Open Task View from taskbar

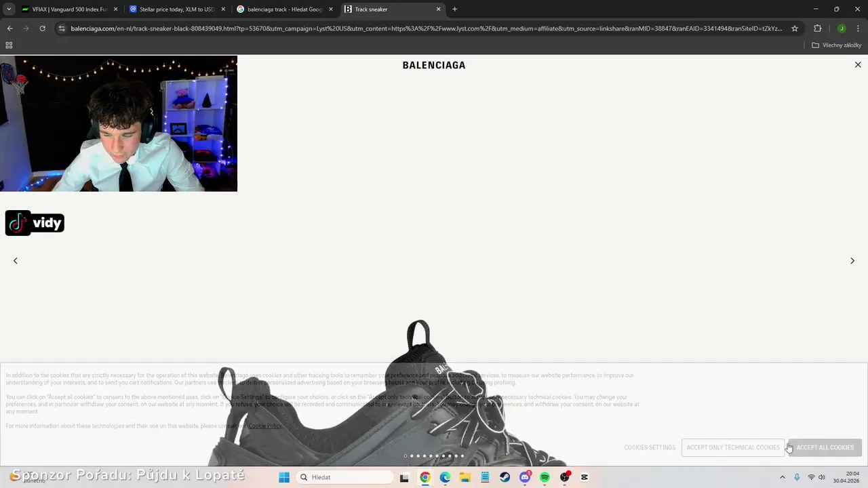point(404,477)
